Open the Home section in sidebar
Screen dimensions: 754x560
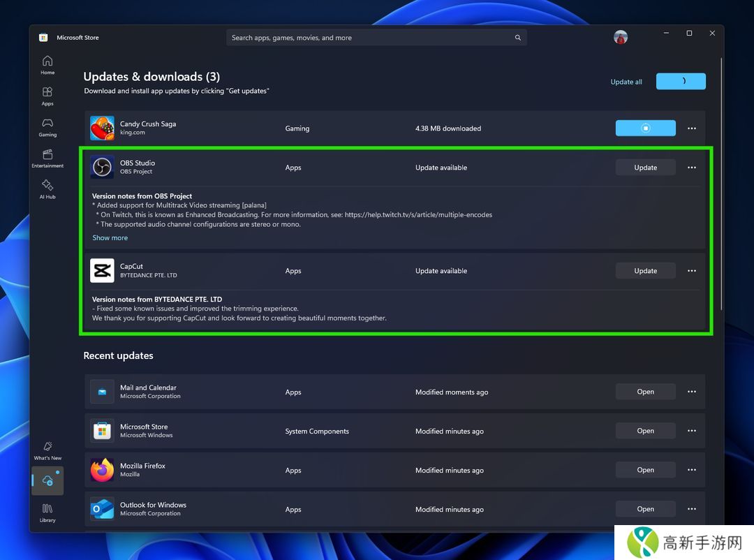47,64
